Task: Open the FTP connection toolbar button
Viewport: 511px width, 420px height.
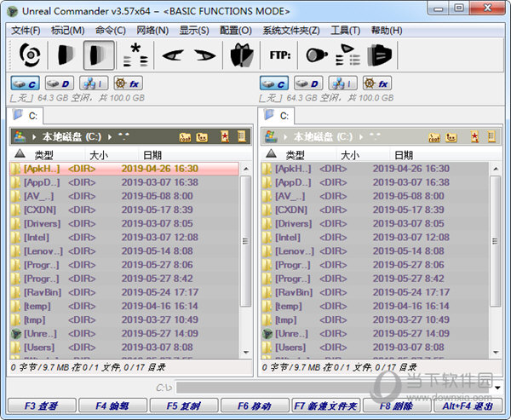Action: click(x=280, y=55)
